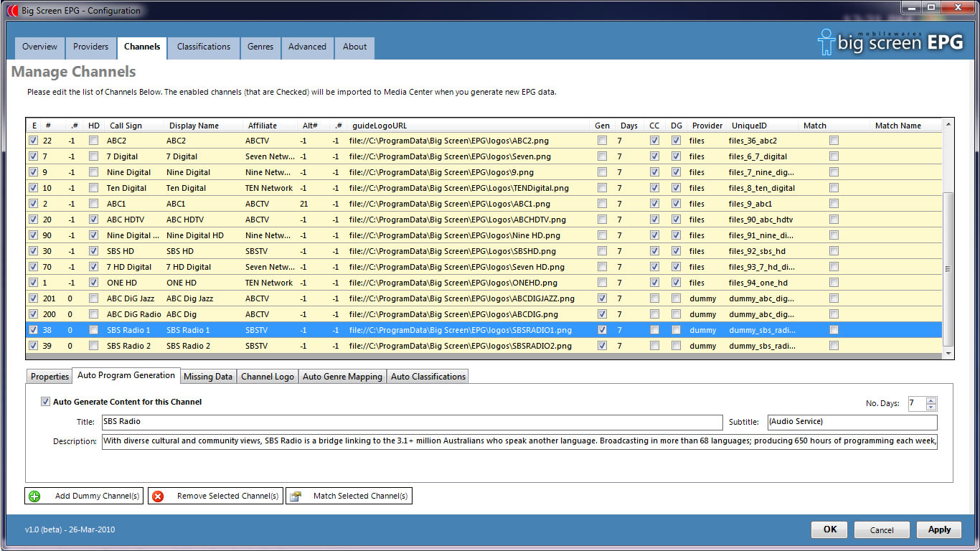Uncheck HD checkbox for ABC HDTV row
980x551 pixels.
(94, 220)
